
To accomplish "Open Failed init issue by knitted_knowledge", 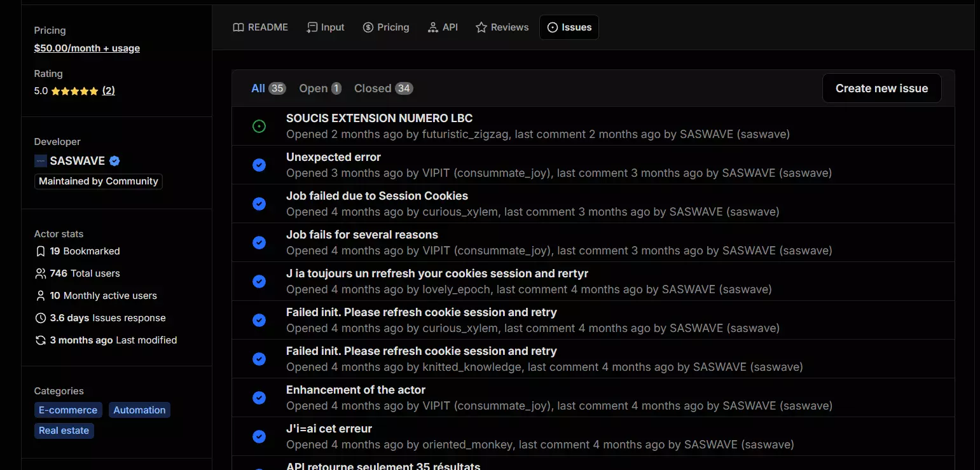I will (x=422, y=351).
